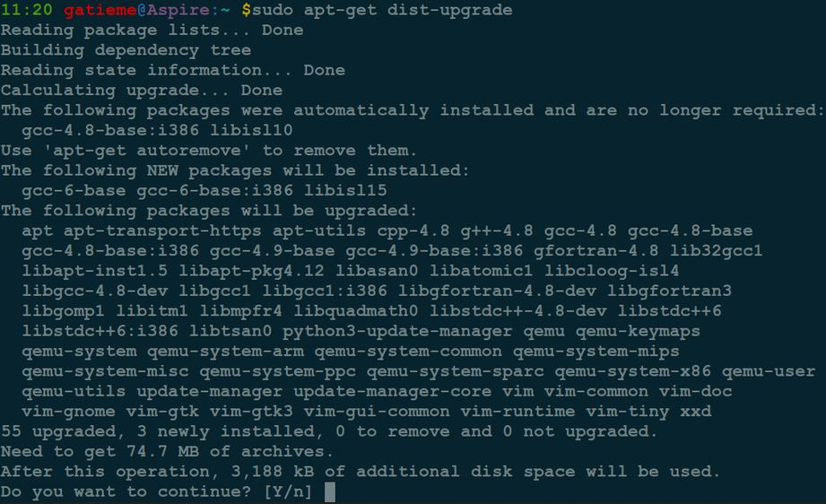Click the '55 upgraded' summary text

[58, 431]
